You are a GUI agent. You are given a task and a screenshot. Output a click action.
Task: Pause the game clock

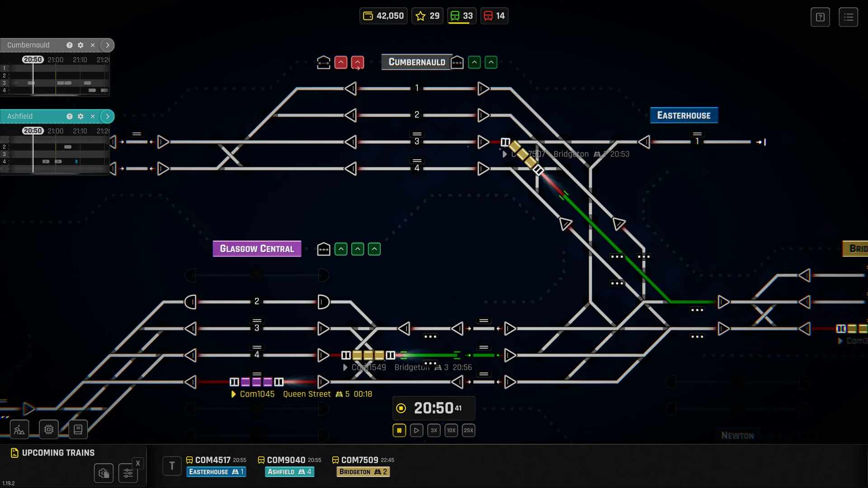(399, 430)
